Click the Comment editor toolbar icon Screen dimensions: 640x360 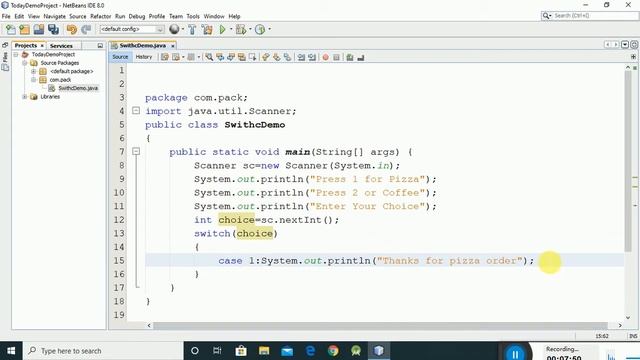click(x=350, y=57)
